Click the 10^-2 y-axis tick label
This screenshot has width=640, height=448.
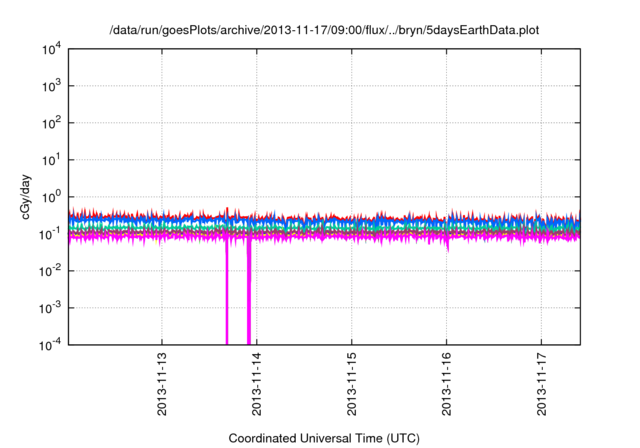click(50, 271)
